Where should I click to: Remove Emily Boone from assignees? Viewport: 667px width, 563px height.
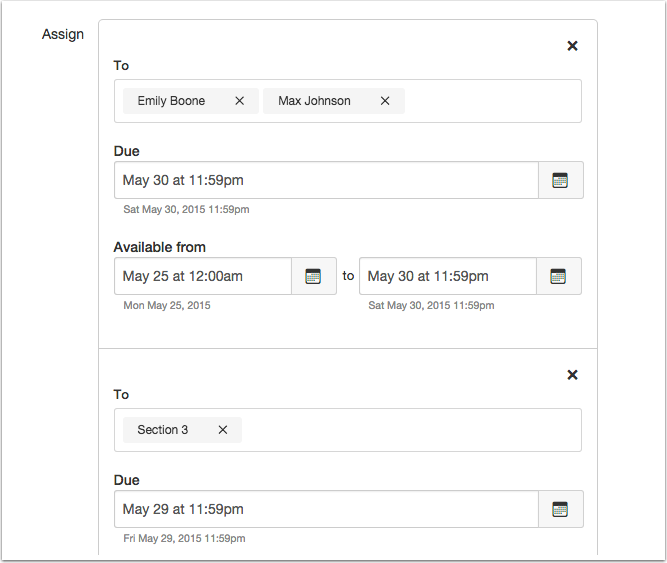[x=240, y=101]
